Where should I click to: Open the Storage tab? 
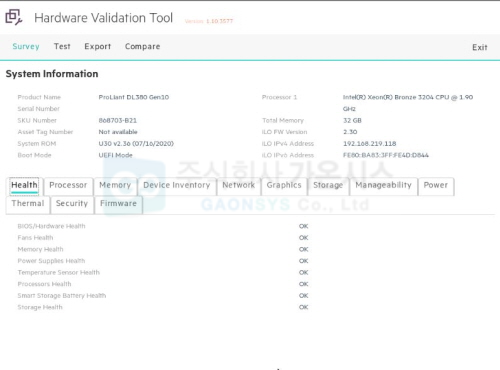click(328, 186)
